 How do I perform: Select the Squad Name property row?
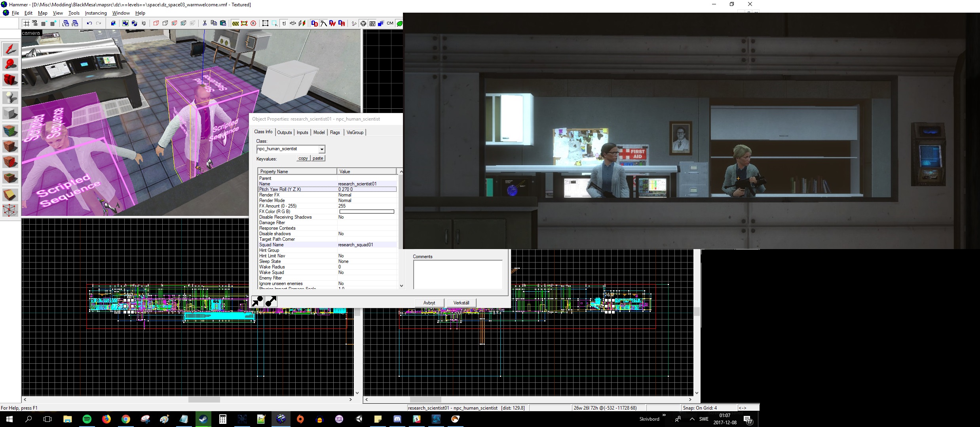click(x=327, y=245)
